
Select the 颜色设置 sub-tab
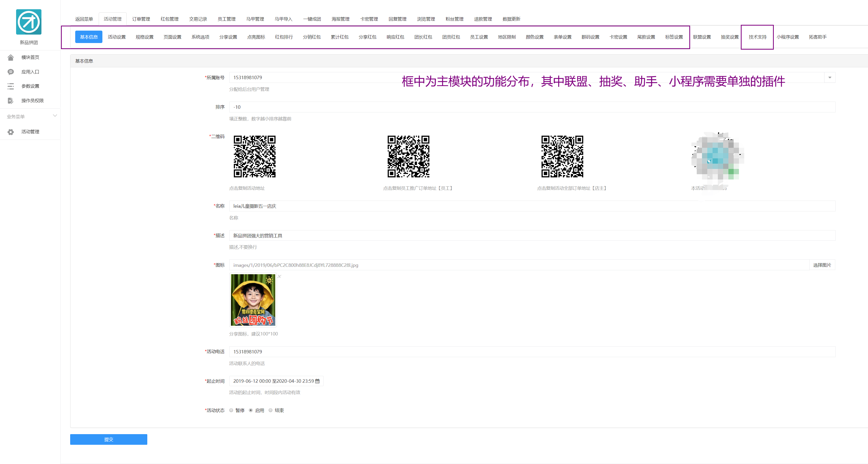[535, 37]
